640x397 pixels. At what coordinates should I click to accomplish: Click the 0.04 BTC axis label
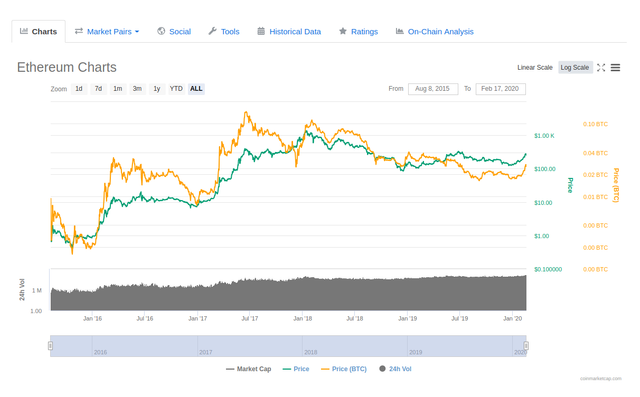(x=595, y=153)
